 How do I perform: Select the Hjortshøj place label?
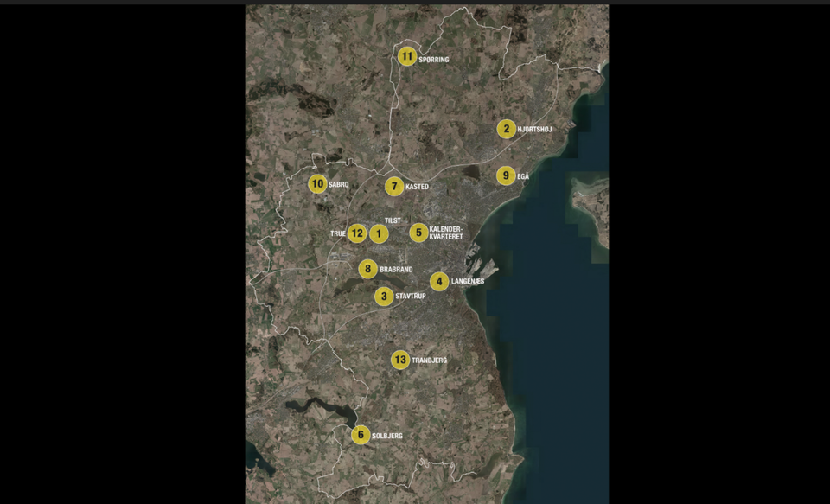tap(534, 130)
